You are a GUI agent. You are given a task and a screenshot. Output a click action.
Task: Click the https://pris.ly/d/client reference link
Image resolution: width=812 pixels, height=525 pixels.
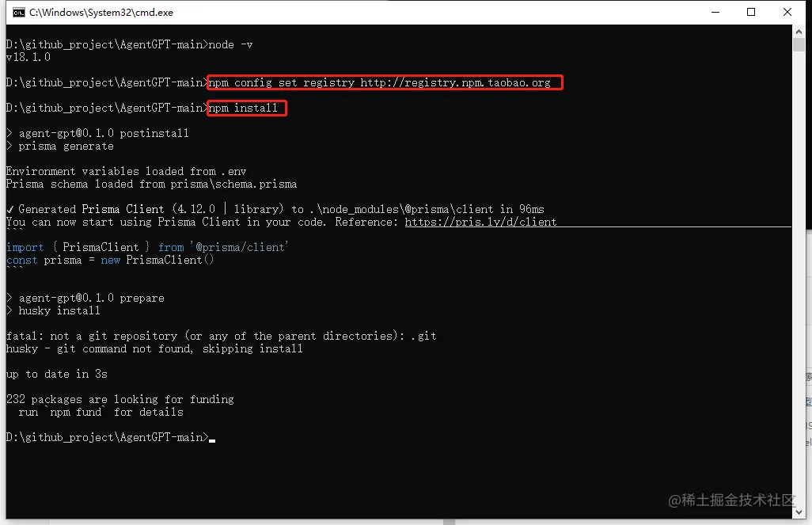click(x=480, y=222)
